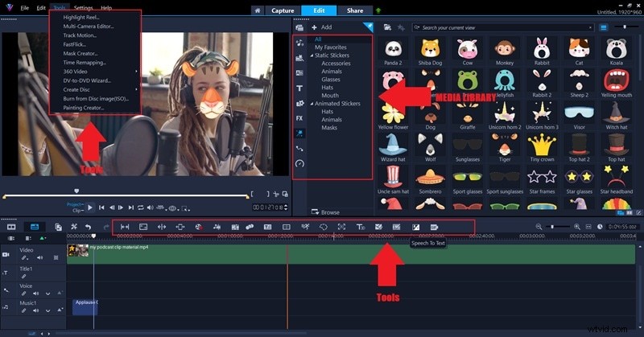Step to the next frame
The height and width of the screenshot is (337, 644).
[121, 208]
